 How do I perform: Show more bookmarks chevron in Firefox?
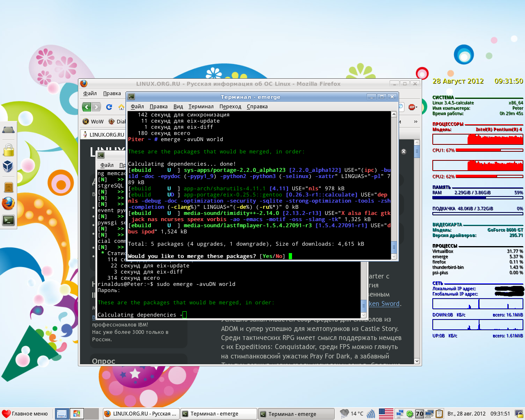[415, 121]
